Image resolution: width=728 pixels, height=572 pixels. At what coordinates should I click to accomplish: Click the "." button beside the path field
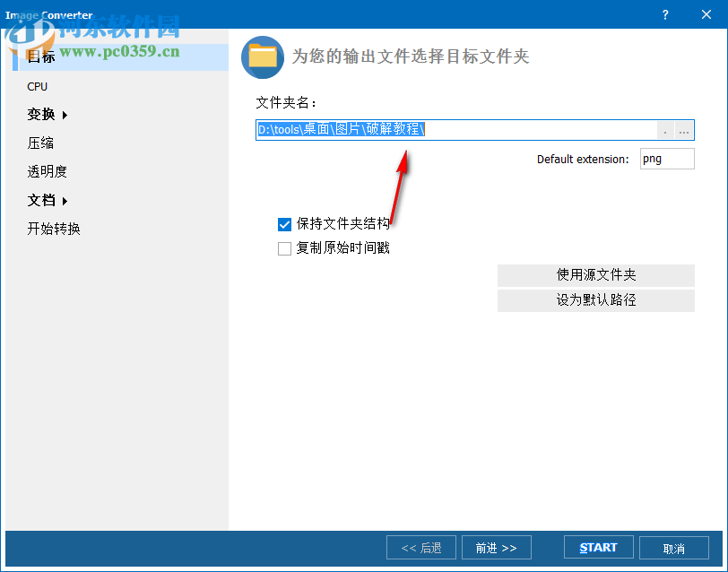coord(664,129)
